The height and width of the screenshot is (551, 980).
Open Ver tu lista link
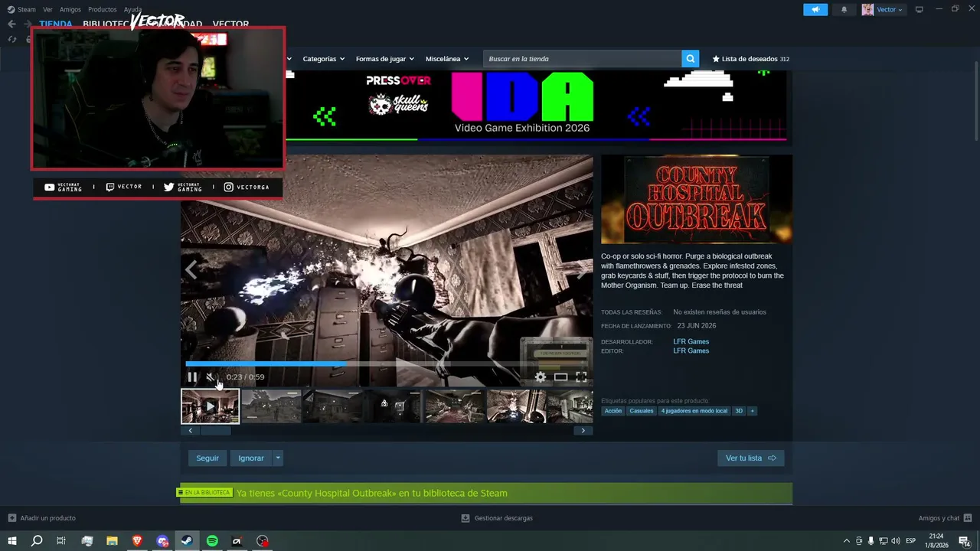pos(750,458)
